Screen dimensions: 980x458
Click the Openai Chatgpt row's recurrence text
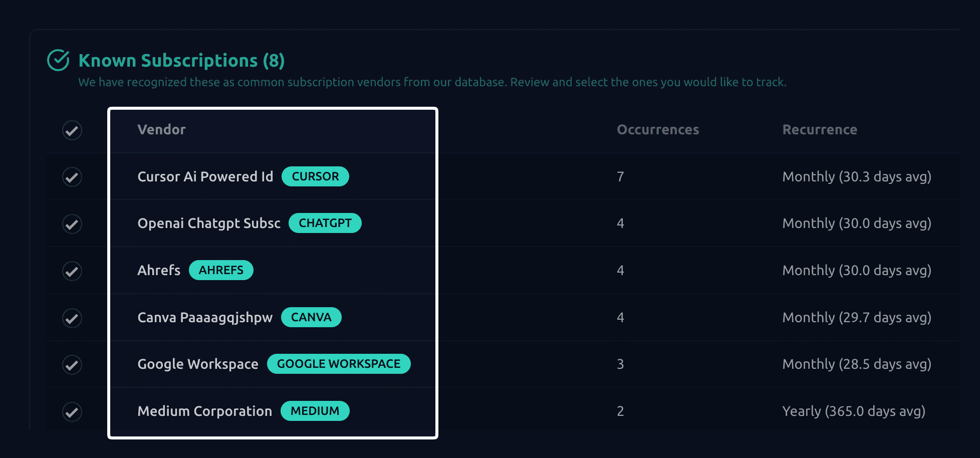pyautogui.click(x=857, y=223)
